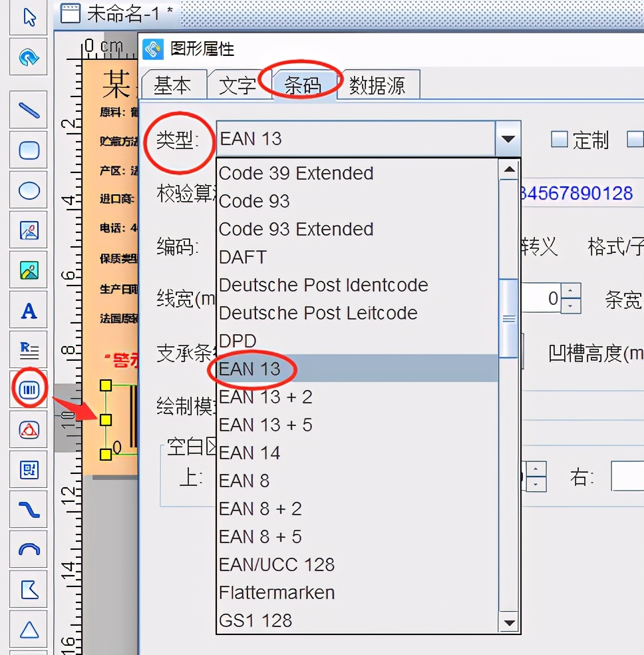Select the QR code tool
Screen dimensions: 644x655
coord(29,470)
